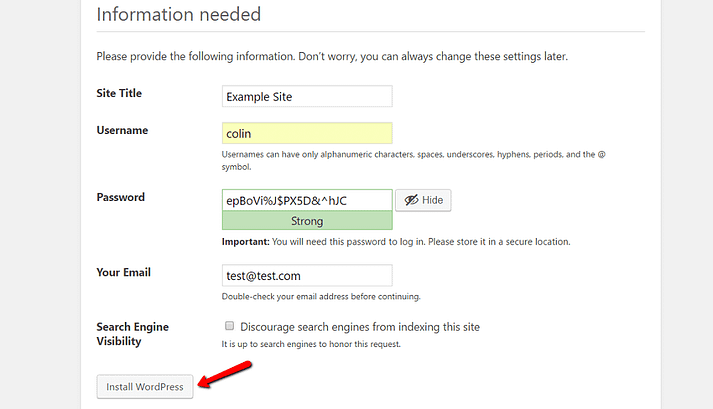Image resolution: width=713 pixels, height=409 pixels.
Task: Click the Site Title label
Action: [x=119, y=93]
